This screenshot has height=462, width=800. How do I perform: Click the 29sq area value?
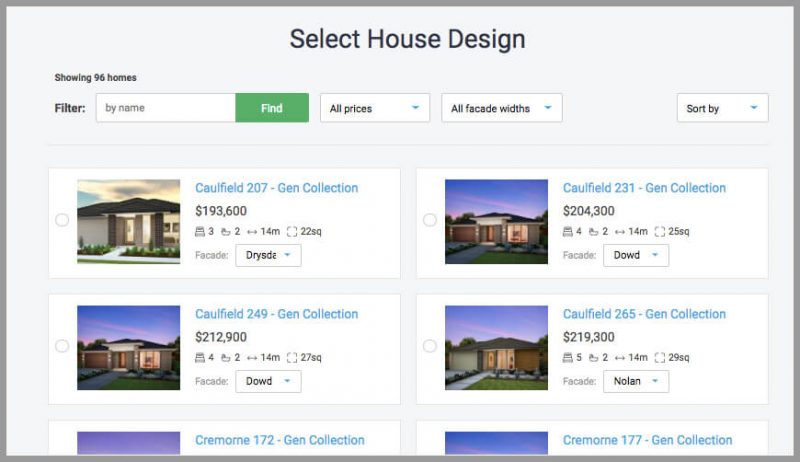679,357
